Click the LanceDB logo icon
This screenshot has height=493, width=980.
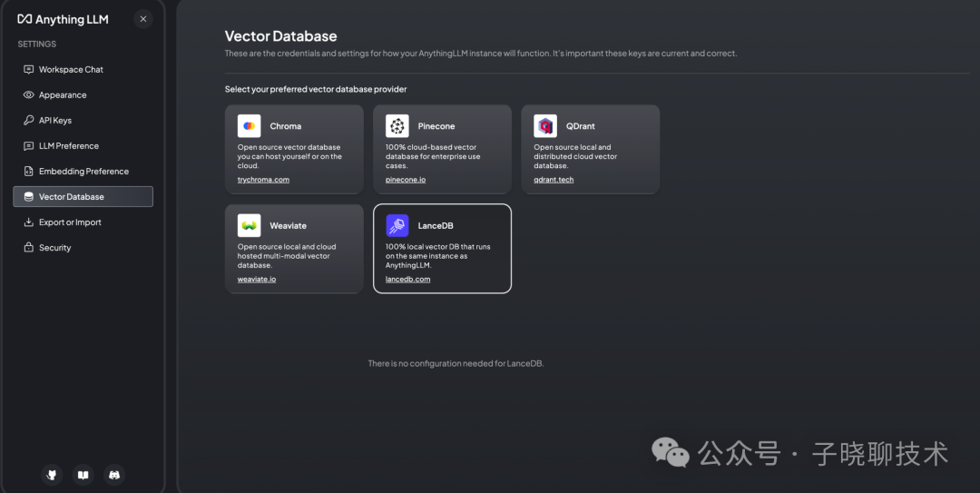(x=397, y=225)
